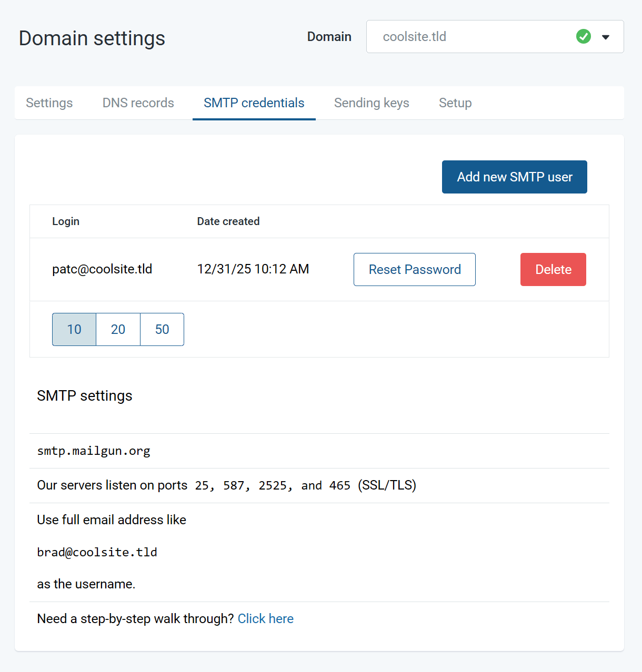Open the domain selector dropdown arrow

click(x=606, y=36)
